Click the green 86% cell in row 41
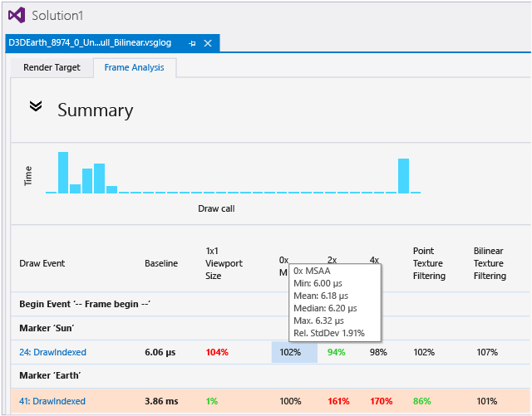Image resolution: width=532 pixels, height=416 pixels. click(422, 401)
